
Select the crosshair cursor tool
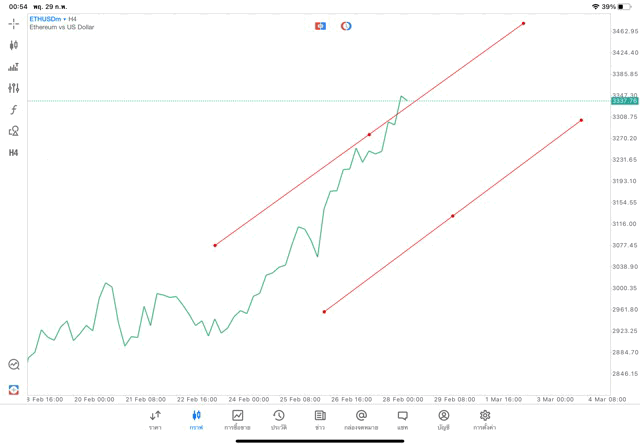(x=14, y=23)
